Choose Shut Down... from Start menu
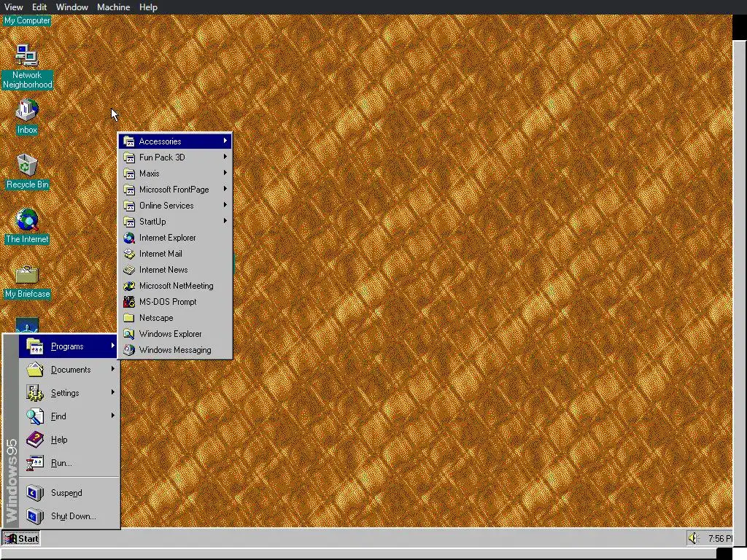This screenshot has width=747, height=560. [x=69, y=516]
